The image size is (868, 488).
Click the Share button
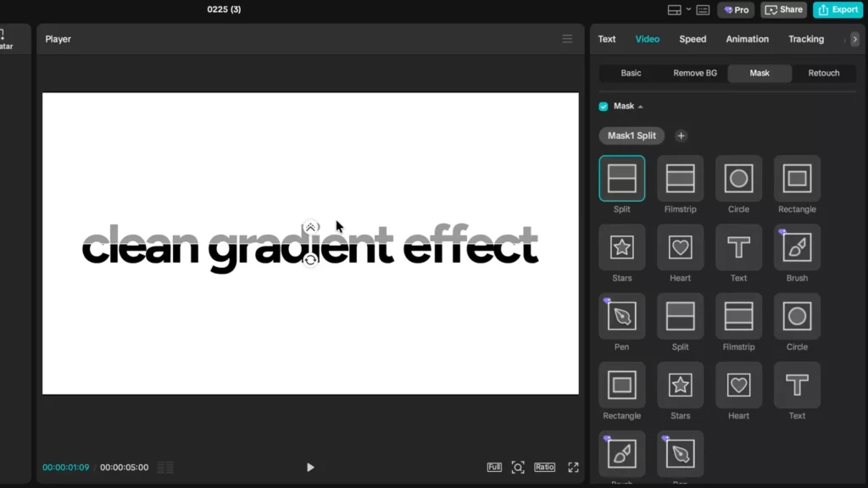point(783,9)
